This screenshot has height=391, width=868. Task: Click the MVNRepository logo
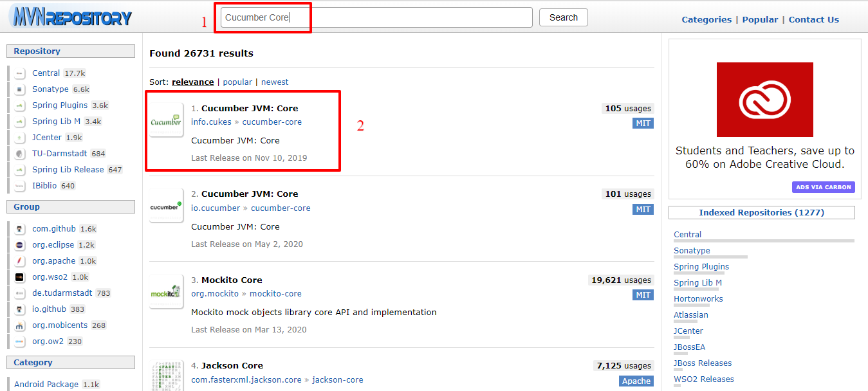point(71,17)
